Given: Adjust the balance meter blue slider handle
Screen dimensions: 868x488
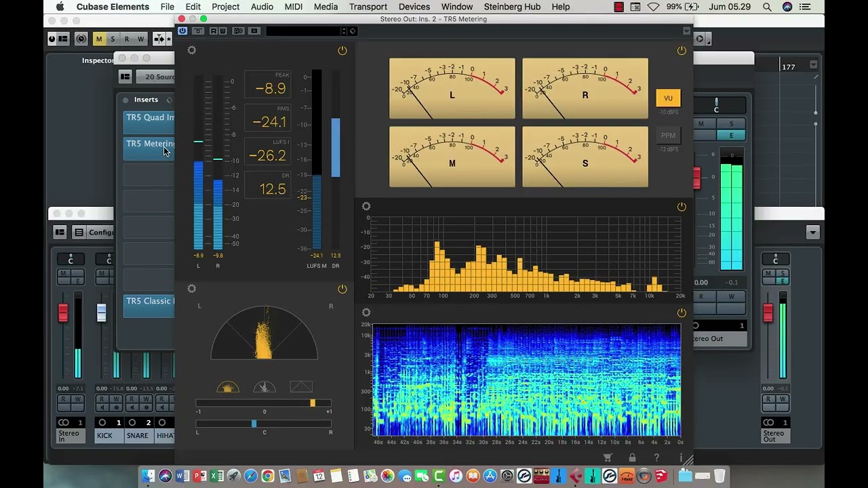Looking at the screenshot, I should pos(254,424).
